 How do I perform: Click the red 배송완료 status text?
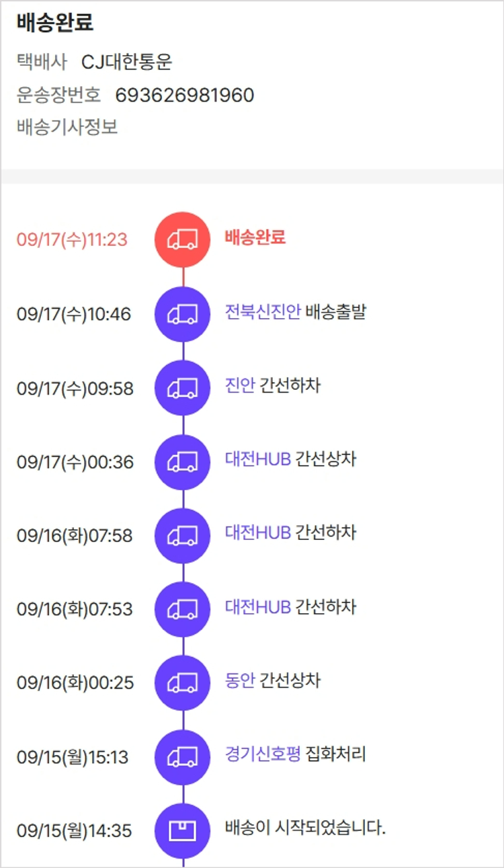[255, 237]
